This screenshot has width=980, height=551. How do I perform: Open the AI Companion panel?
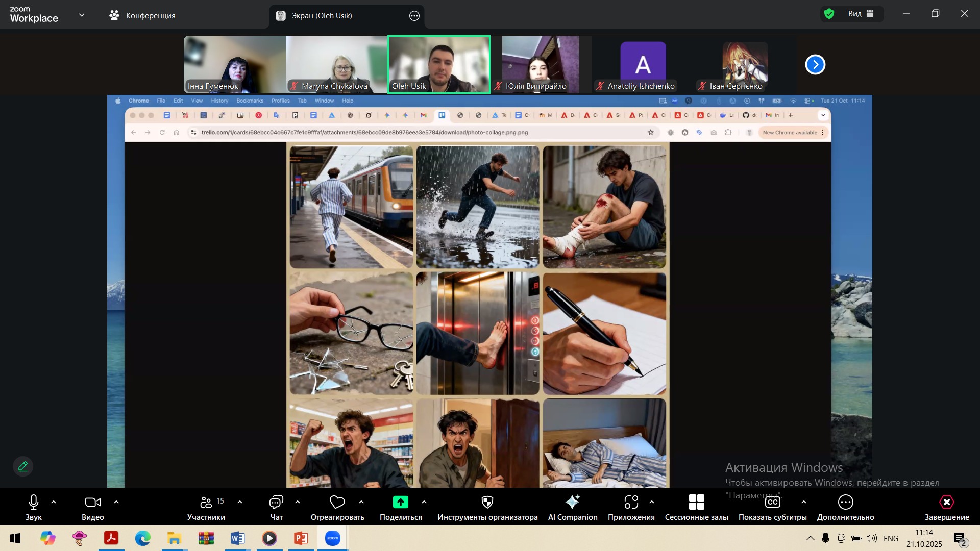572,503
